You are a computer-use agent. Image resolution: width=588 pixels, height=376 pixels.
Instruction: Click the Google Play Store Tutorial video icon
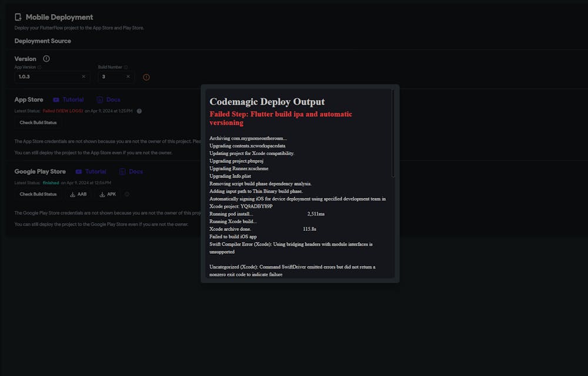pos(79,172)
